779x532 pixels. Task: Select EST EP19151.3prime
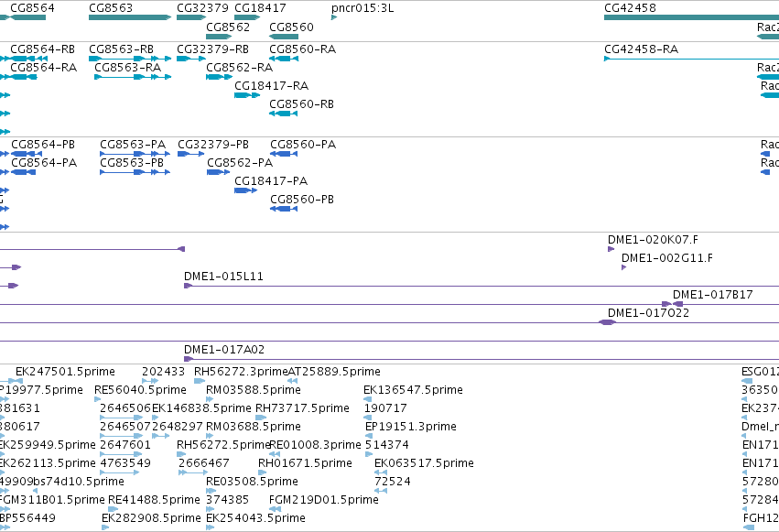pyautogui.click(x=369, y=436)
